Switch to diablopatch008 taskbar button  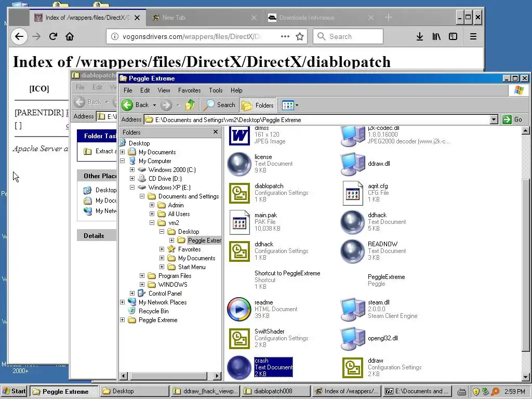275,391
